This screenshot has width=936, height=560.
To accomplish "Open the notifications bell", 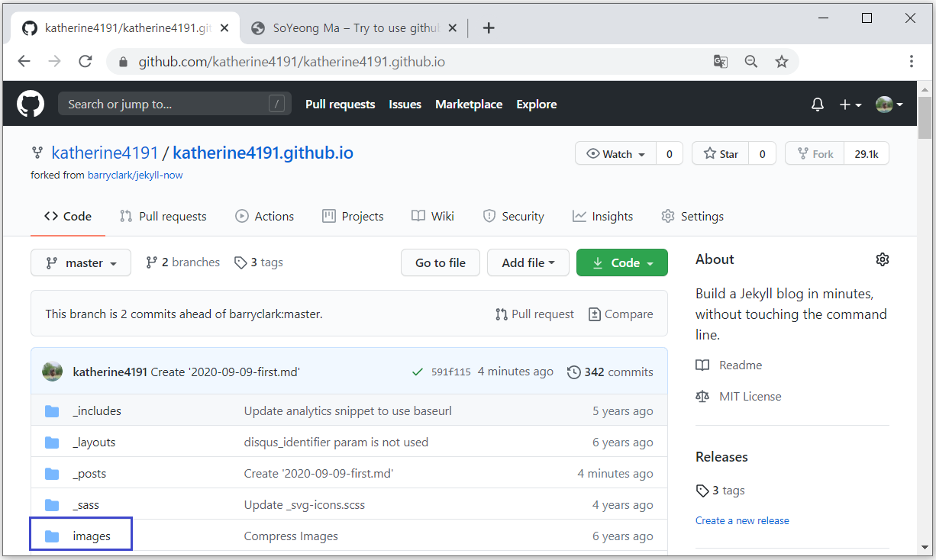I will pyautogui.click(x=818, y=105).
